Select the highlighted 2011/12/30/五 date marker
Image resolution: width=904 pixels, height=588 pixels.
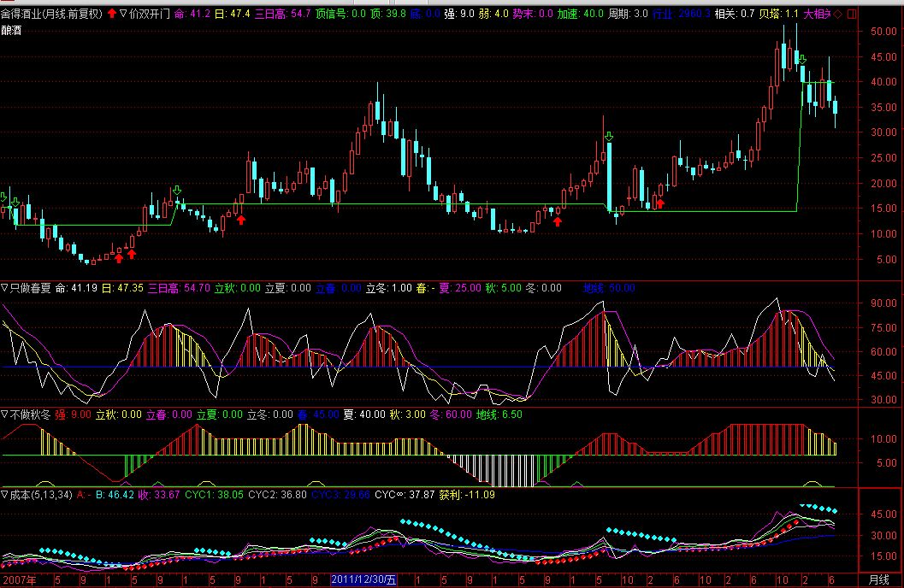363,579
